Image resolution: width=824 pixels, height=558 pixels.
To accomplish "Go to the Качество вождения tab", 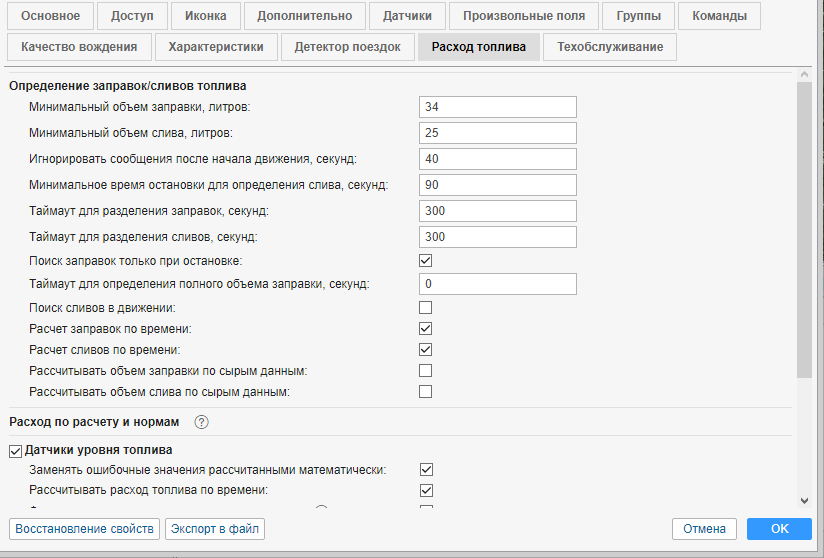I will pyautogui.click(x=85, y=47).
